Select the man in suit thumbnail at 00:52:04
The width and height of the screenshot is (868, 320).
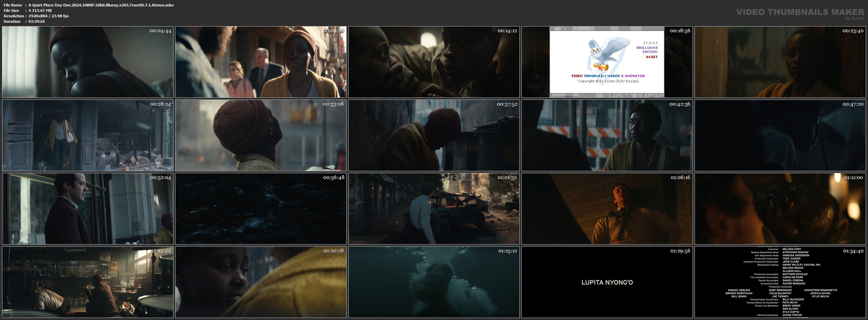88,209
